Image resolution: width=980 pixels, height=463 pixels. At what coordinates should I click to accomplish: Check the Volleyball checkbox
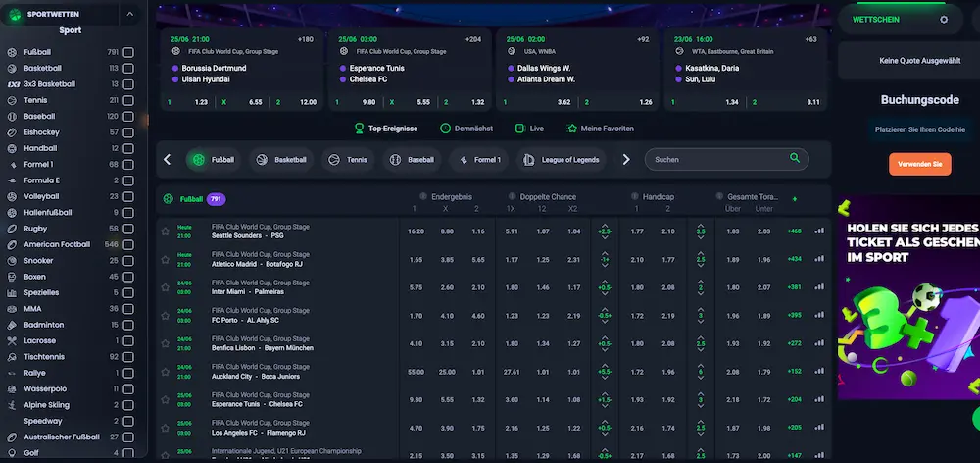click(x=128, y=196)
